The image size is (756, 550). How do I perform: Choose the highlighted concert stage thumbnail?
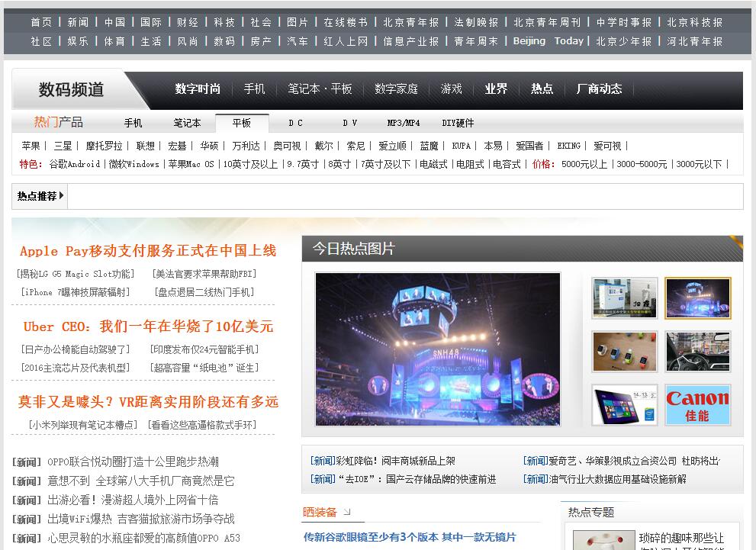coord(697,298)
